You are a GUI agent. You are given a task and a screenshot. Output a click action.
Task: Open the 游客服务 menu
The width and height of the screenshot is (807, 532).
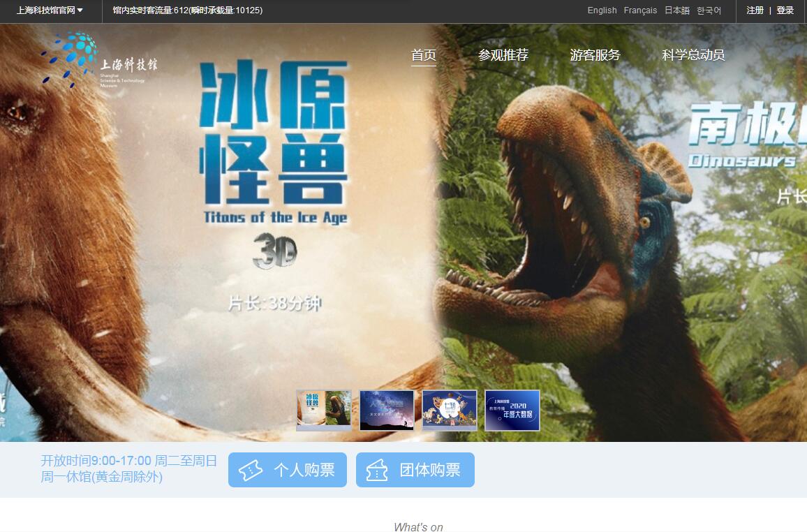595,55
